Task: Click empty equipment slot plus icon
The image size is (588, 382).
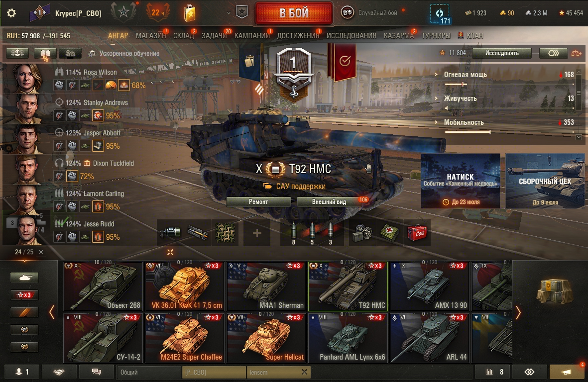Action: (257, 233)
